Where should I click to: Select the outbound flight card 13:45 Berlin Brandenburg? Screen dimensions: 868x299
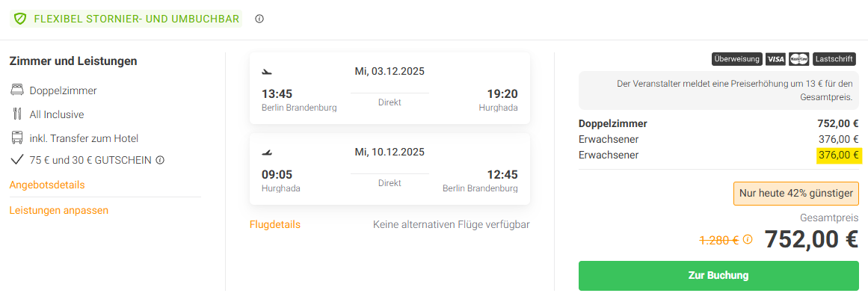[390, 87]
